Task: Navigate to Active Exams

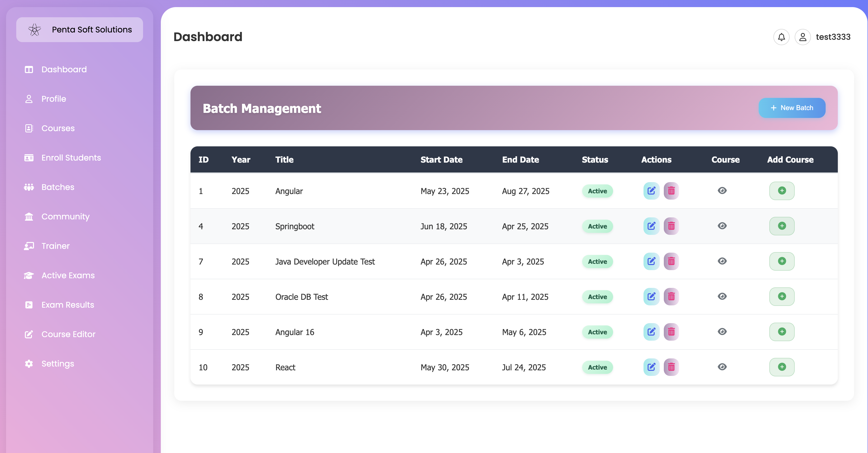Action: (68, 275)
